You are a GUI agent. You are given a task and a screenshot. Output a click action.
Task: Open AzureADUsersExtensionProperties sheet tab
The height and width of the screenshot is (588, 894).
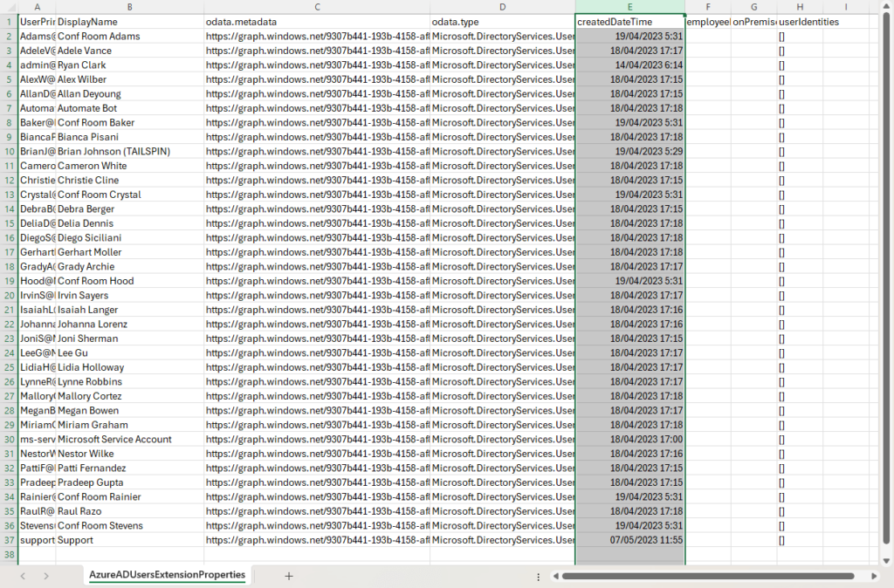click(167, 575)
